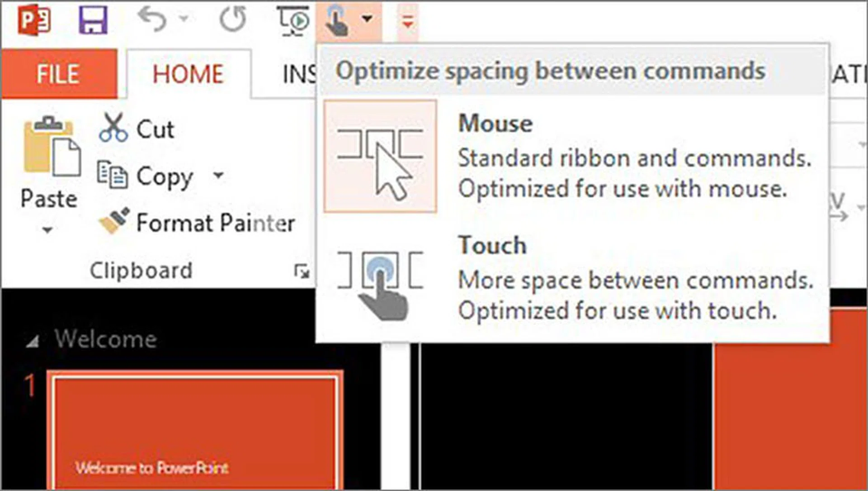Viewport: 868px width, 491px height.
Task: Open Touch/Mouse Mode dropdown arrow
Action: [368, 19]
